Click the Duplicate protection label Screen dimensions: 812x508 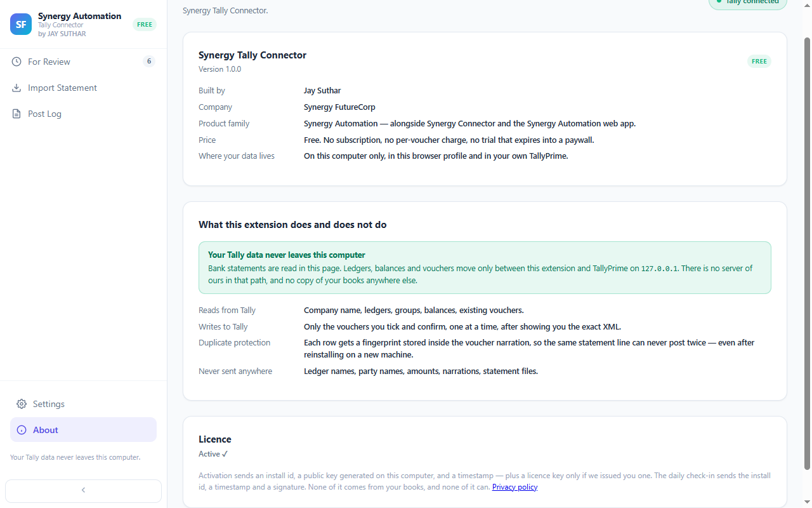click(234, 343)
